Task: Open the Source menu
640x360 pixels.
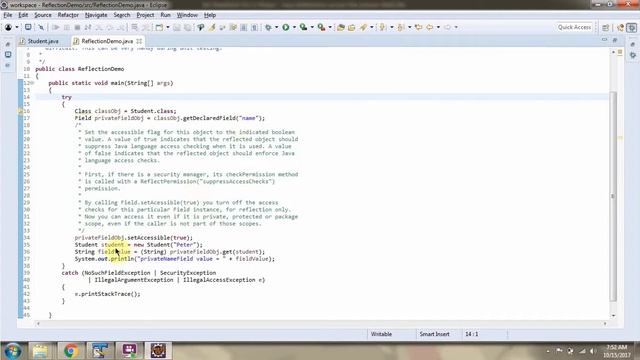Action: (x=42, y=15)
